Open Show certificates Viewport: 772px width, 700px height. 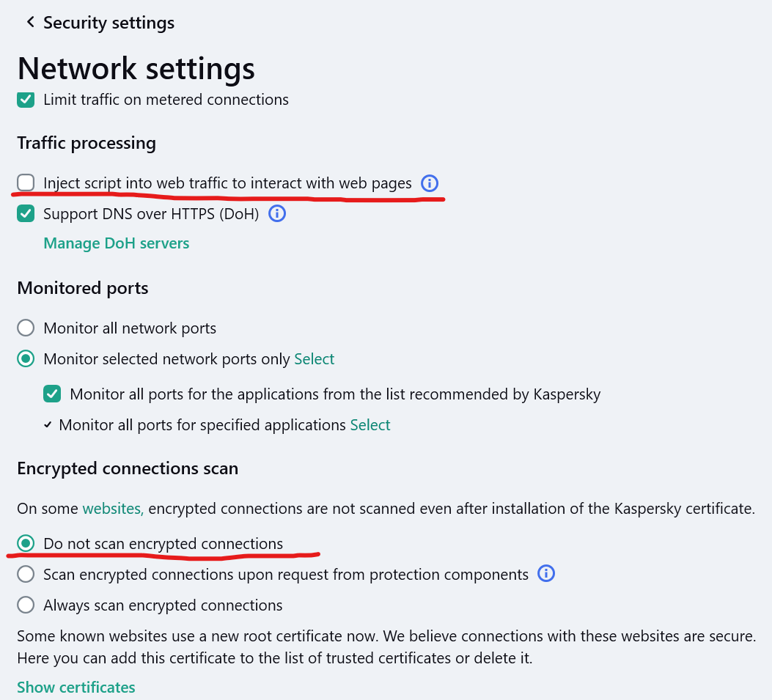(x=76, y=687)
